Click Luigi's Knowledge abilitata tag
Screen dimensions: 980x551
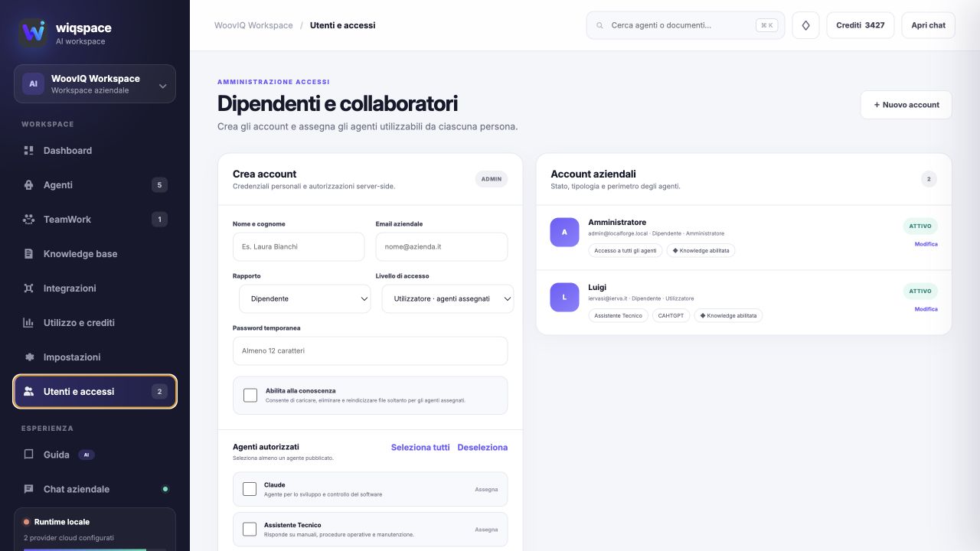[728, 315]
